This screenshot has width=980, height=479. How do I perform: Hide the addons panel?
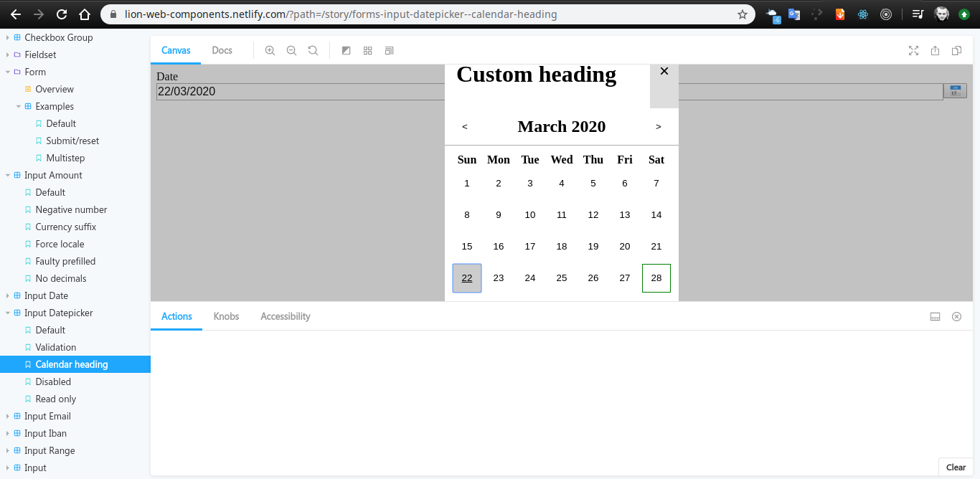956,316
